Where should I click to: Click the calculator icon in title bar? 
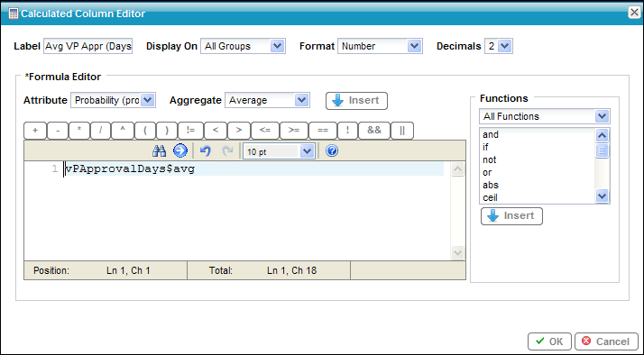click(x=14, y=14)
